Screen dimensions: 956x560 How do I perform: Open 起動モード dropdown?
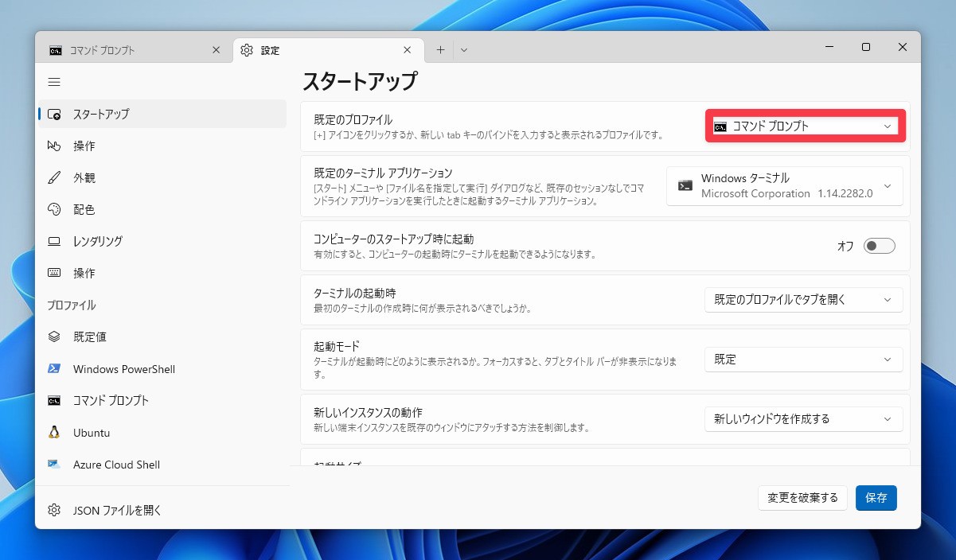coord(803,360)
